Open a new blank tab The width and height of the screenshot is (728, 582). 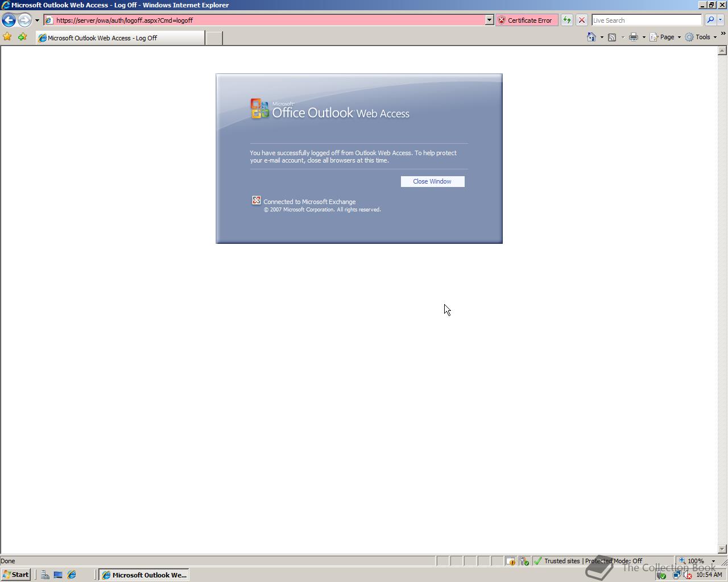tap(214, 38)
